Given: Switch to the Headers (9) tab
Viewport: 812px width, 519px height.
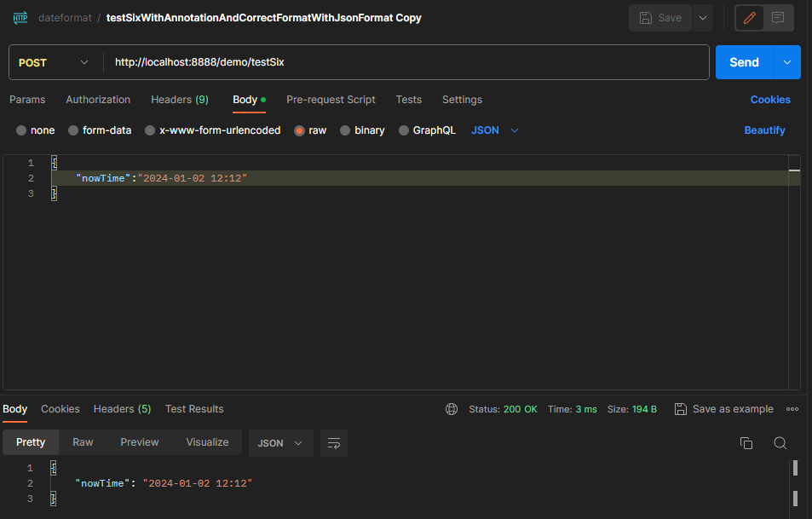Looking at the screenshot, I should (179, 100).
